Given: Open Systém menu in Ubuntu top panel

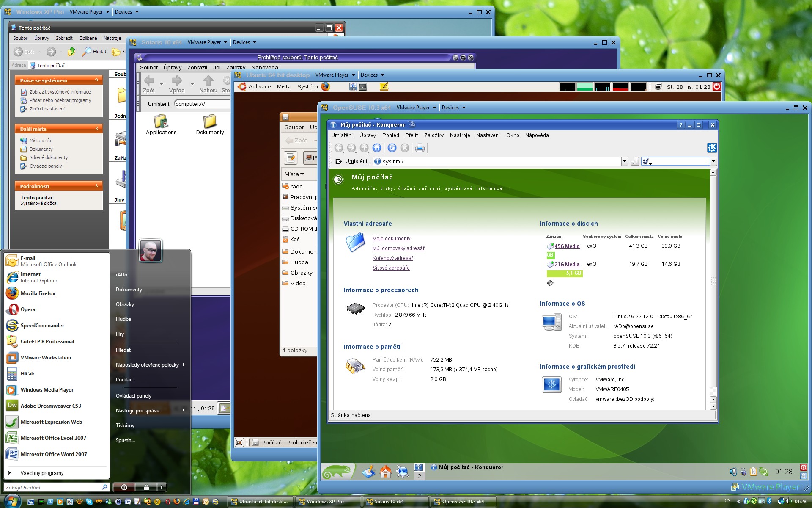Looking at the screenshot, I should [307, 86].
